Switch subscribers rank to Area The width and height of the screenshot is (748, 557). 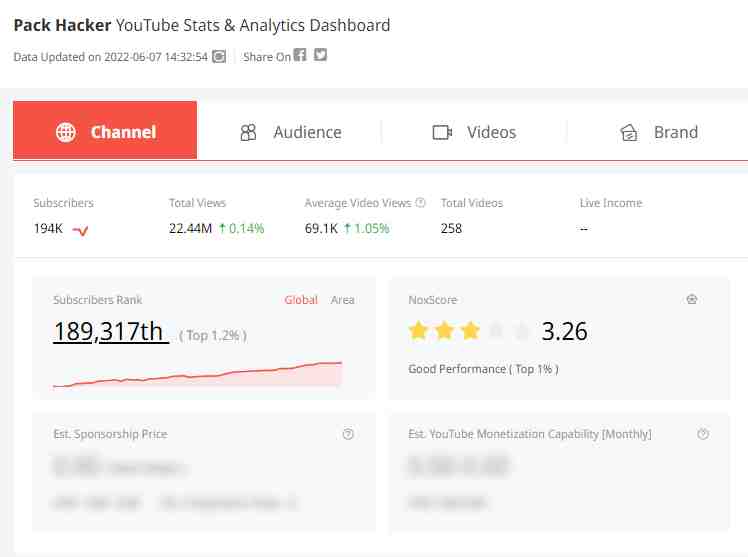click(343, 300)
